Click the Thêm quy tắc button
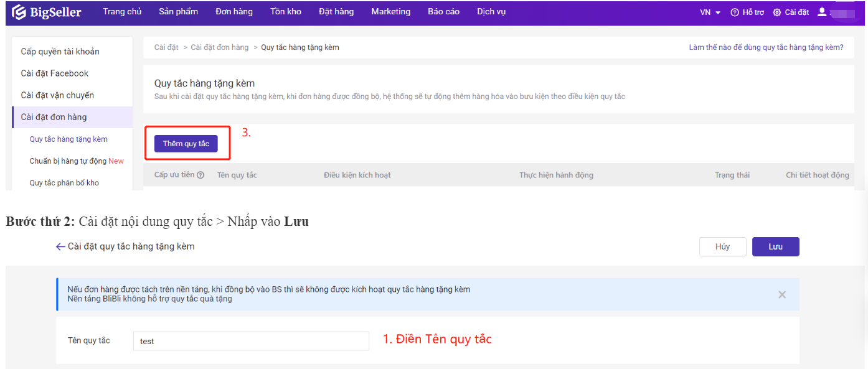Image resolution: width=868 pixels, height=369 pixels. click(186, 144)
